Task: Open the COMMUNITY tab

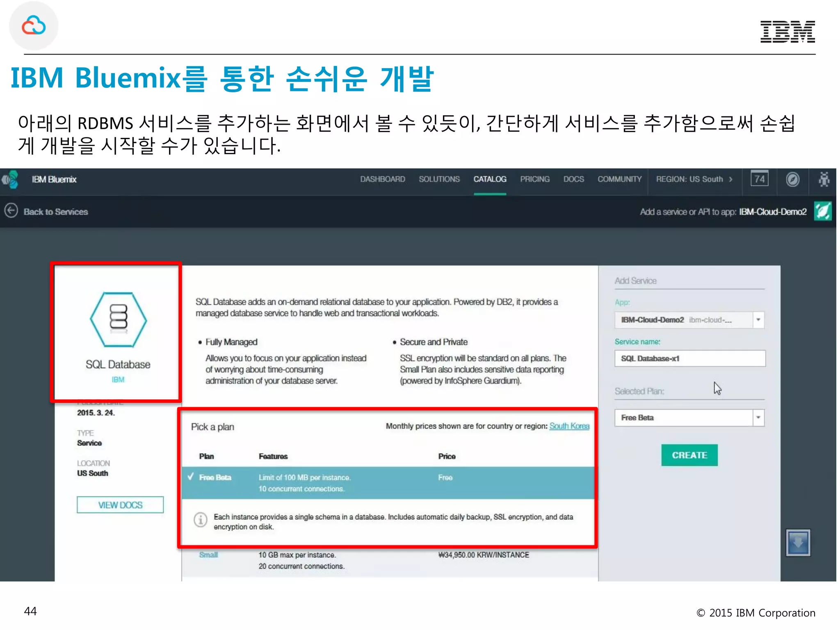Action: 619,179
